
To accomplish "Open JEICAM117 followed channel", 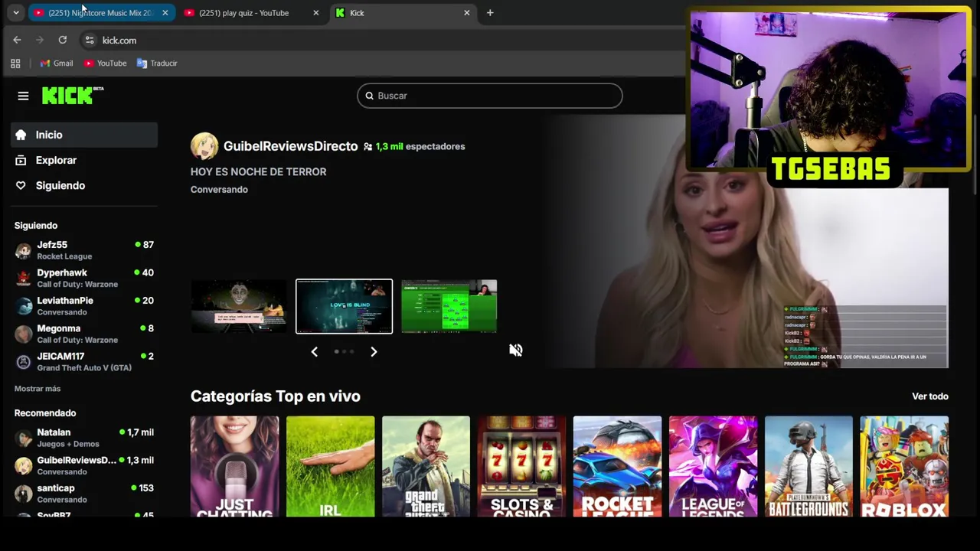I will (84, 361).
